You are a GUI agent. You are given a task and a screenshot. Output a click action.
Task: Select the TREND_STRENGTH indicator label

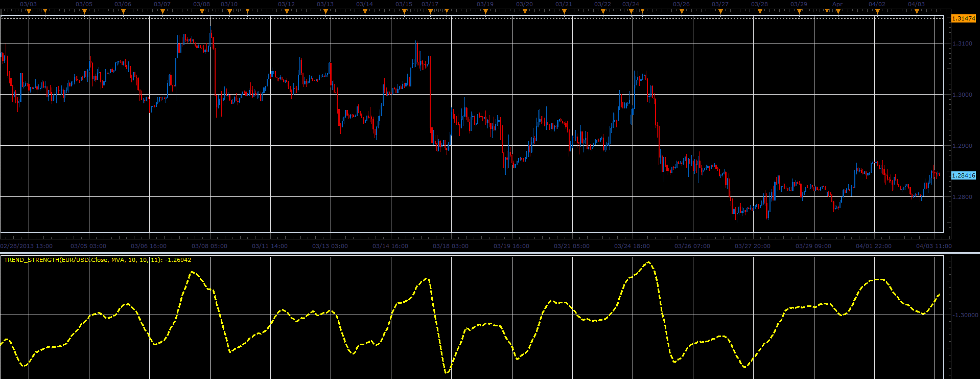pyautogui.click(x=98, y=260)
